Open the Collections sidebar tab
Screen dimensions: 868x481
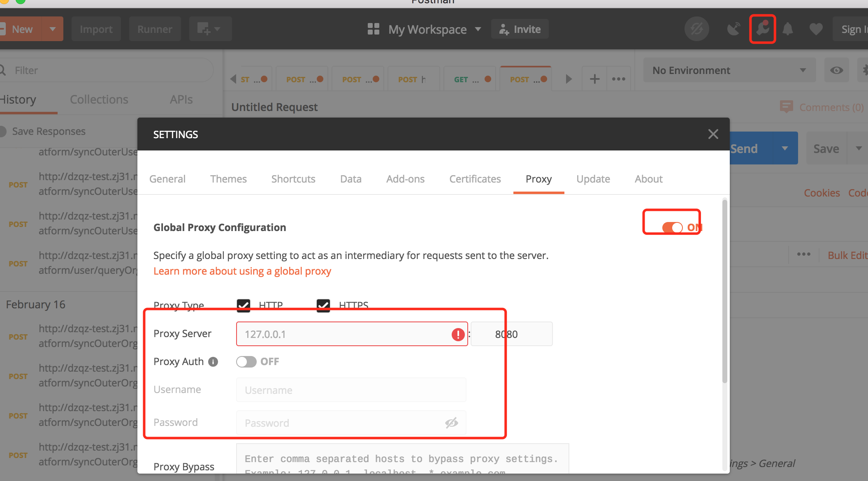coord(99,99)
